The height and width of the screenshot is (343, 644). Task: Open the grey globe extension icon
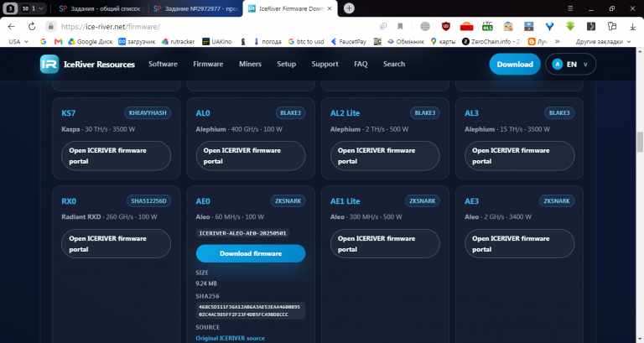(x=425, y=26)
